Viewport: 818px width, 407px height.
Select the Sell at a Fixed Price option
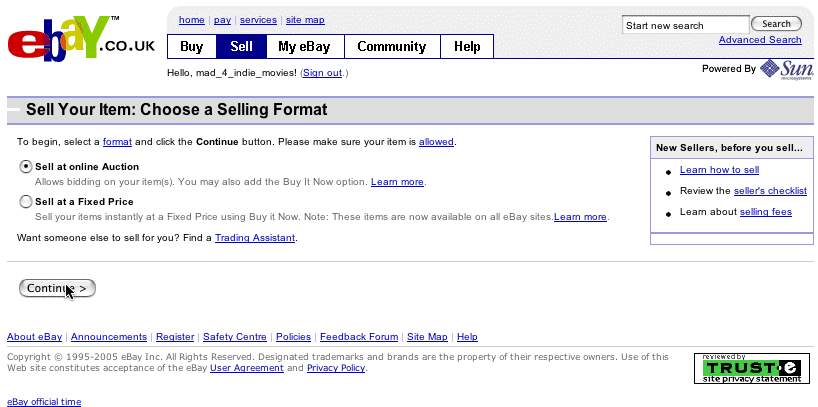click(x=26, y=202)
